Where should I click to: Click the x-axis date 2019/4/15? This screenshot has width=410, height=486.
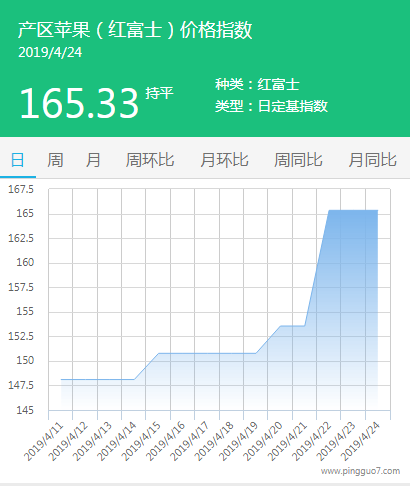tap(141, 442)
